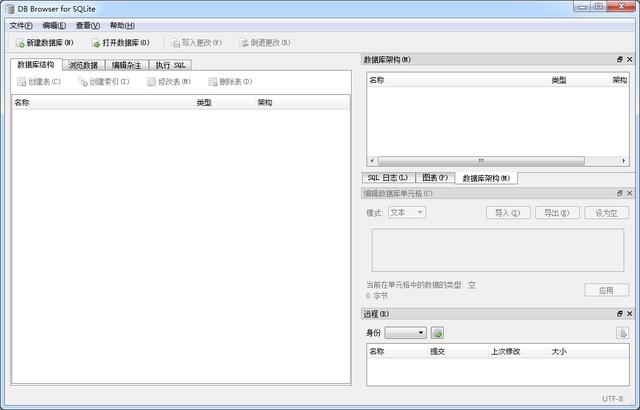Switch to the 浏览数据 tab

click(x=83, y=65)
